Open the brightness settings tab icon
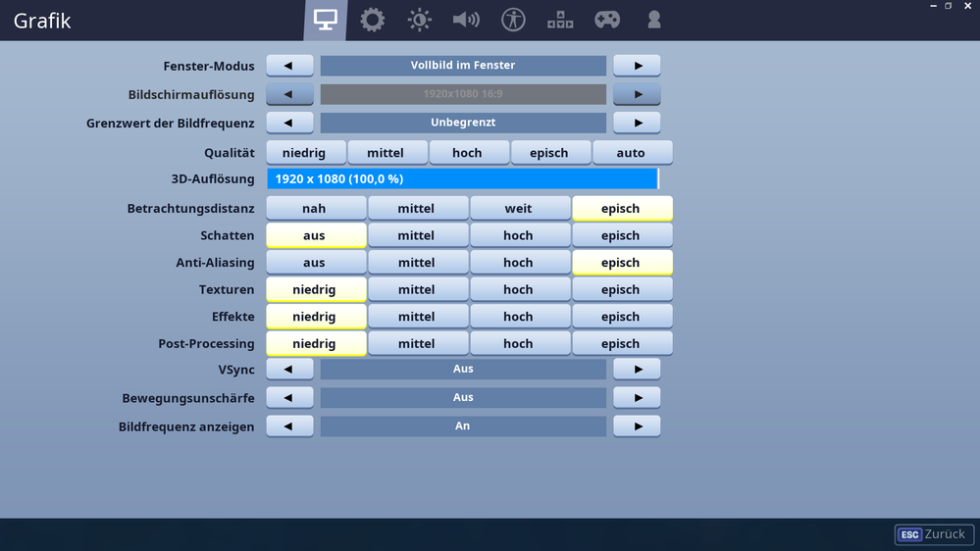This screenshot has height=551, width=980. coord(419,20)
